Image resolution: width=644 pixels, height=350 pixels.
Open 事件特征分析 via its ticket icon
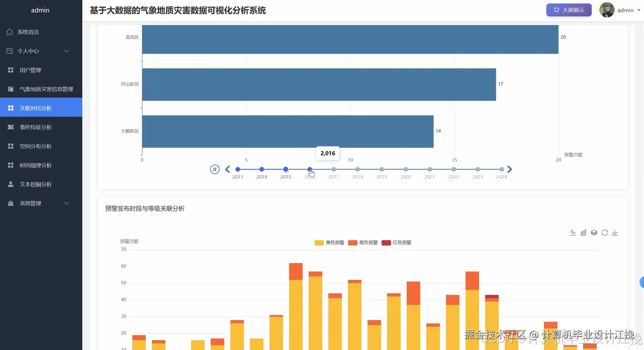tap(11, 127)
